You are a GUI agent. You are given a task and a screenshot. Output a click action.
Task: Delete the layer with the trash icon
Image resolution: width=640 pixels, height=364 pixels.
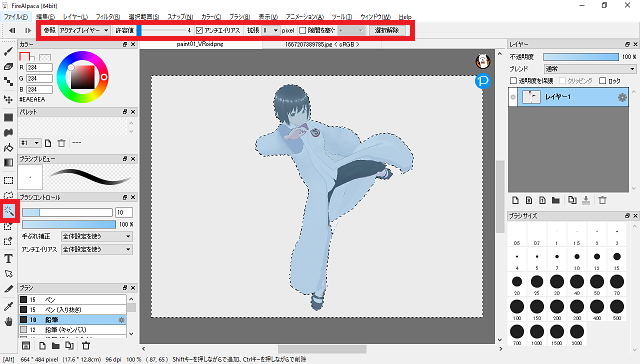click(x=602, y=200)
